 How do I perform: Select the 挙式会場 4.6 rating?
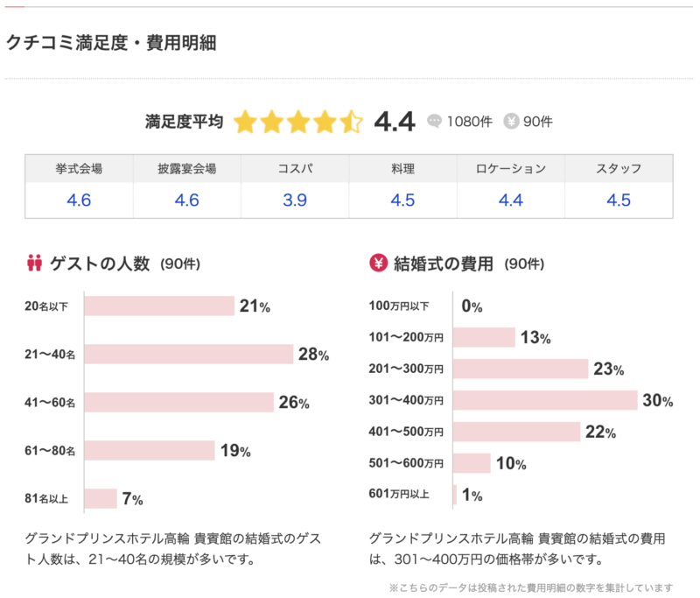(79, 200)
